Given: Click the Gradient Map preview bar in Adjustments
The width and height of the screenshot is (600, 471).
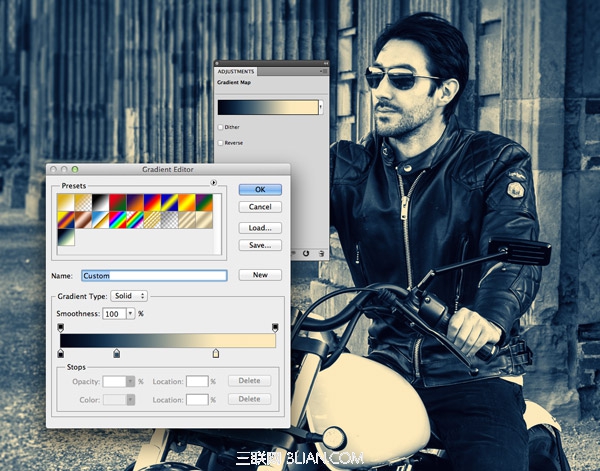Looking at the screenshot, I should pos(268,108).
